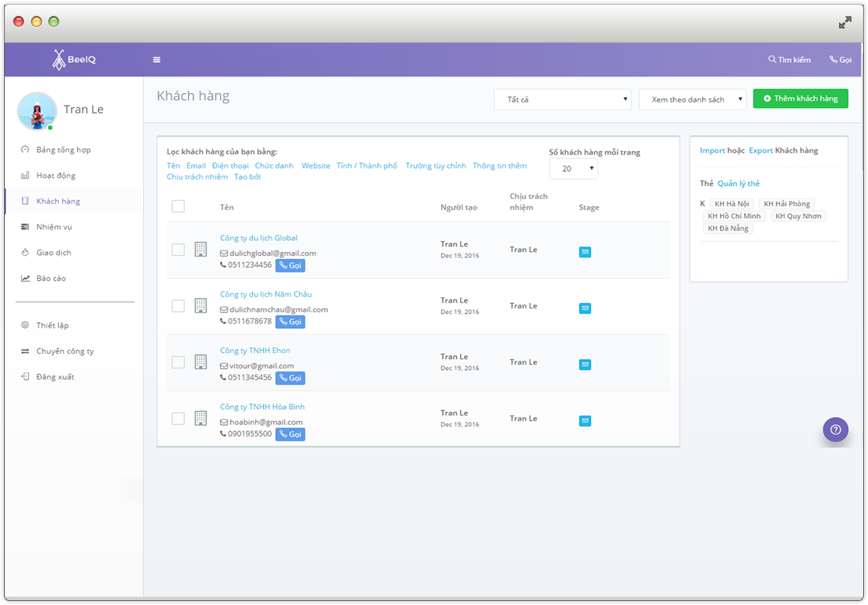
Task: Open customers-per-page dropdown showing 20
Action: 573,169
